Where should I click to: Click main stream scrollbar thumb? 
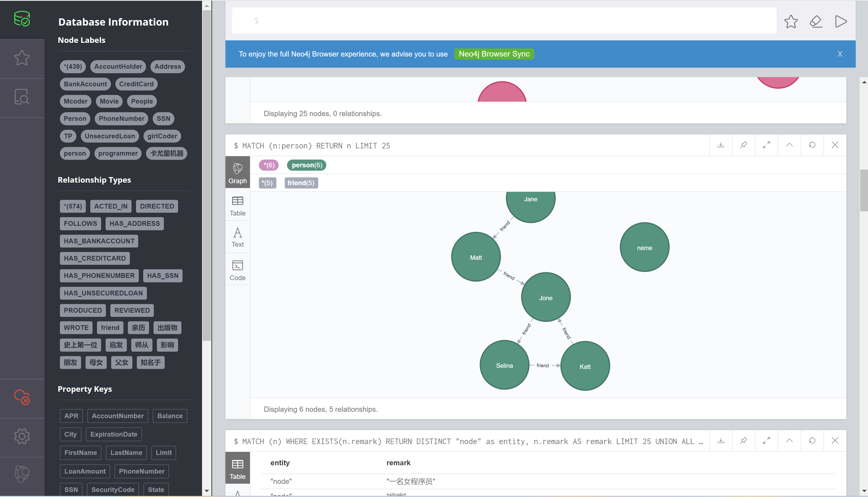(x=864, y=190)
